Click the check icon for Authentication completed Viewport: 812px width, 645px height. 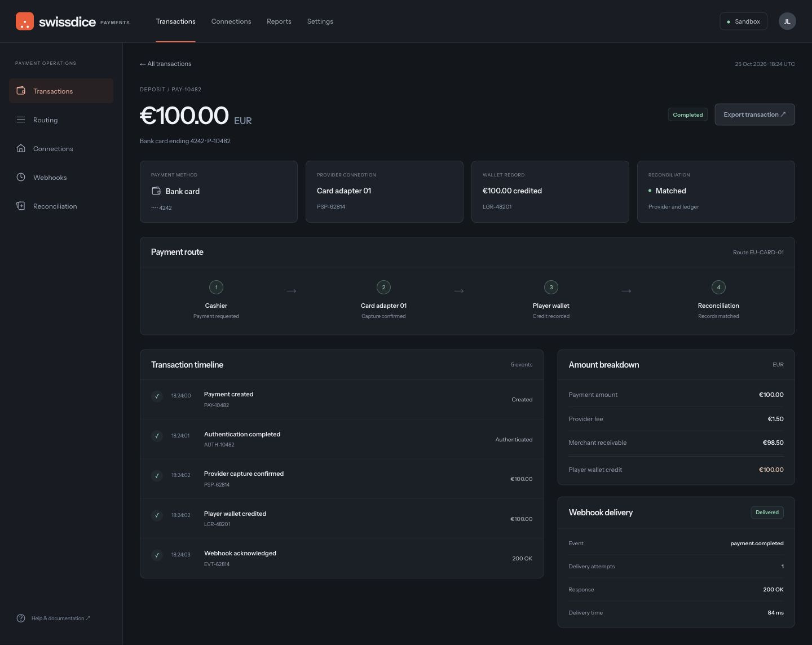coord(157,436)
